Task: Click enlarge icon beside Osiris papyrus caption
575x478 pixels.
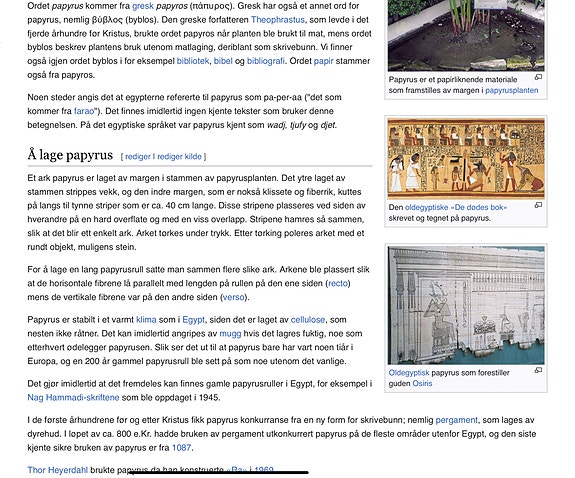Action: pyautogui.click(x=538, y=370)
